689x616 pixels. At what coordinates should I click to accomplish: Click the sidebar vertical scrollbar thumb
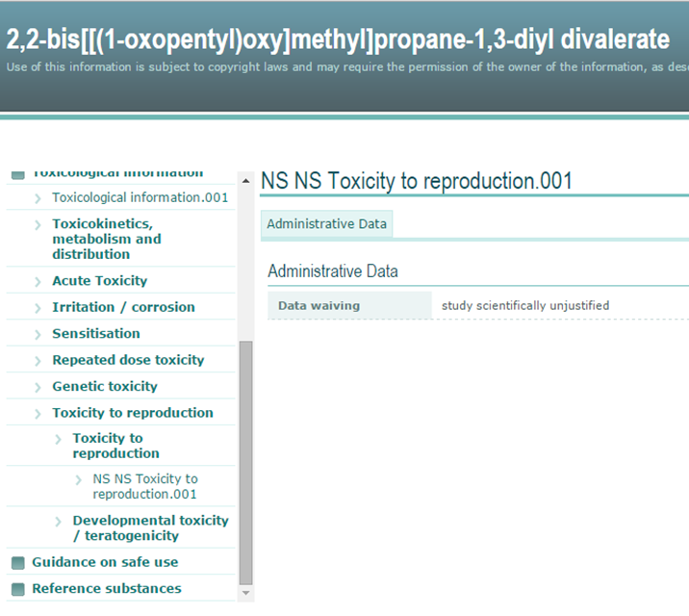pos(245,462)
